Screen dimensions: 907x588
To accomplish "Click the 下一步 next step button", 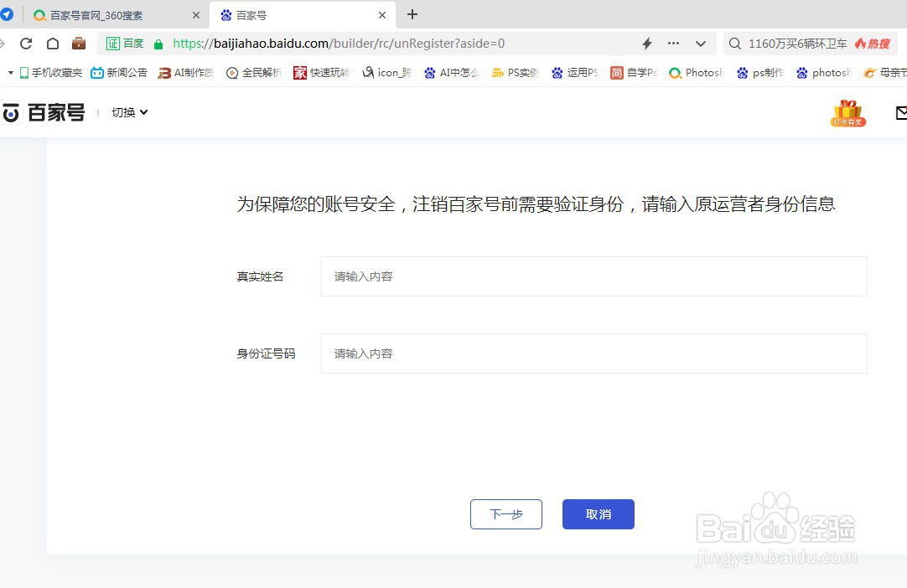I will click(x=505, y=514).
